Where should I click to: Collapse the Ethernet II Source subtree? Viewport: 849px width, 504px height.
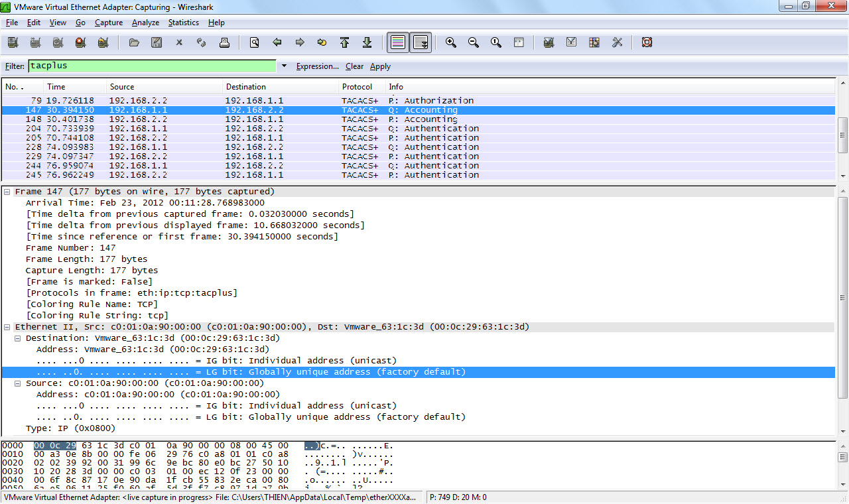click(18, 383)
